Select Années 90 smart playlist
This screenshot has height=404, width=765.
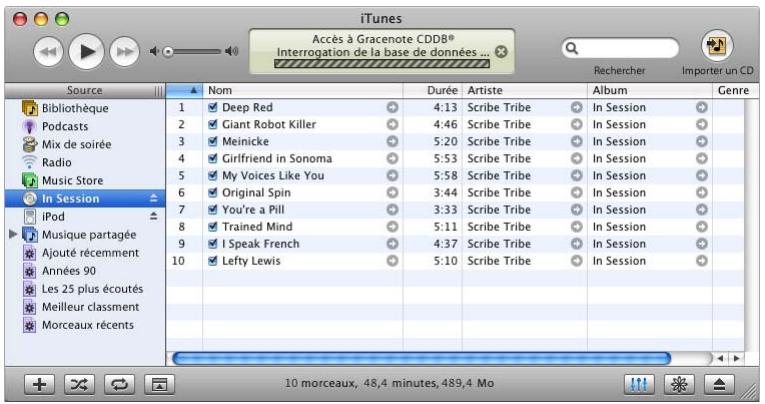pyautogui.click(x=85, y=270)
